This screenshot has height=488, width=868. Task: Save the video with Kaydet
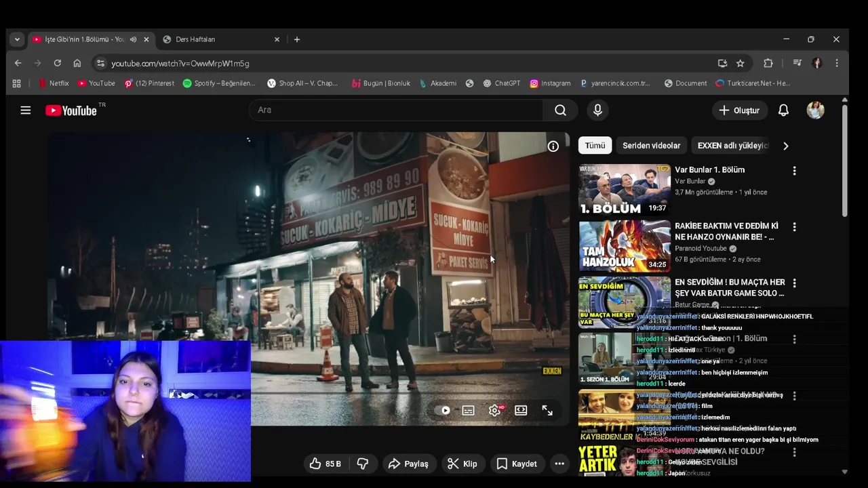[x=517, y=464]
